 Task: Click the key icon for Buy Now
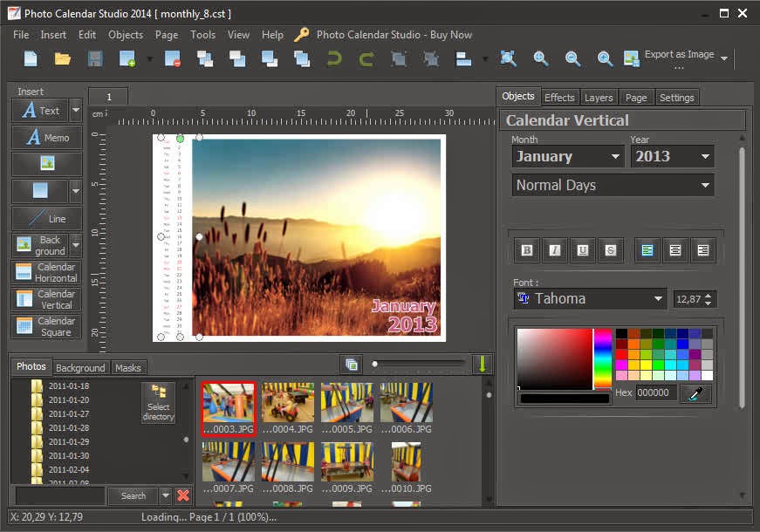point(302,35)
